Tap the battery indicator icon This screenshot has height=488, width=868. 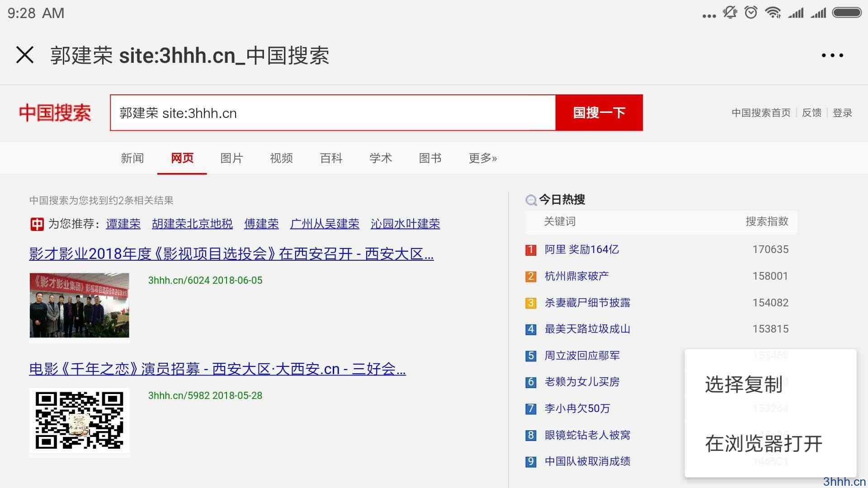coord(846,13)
